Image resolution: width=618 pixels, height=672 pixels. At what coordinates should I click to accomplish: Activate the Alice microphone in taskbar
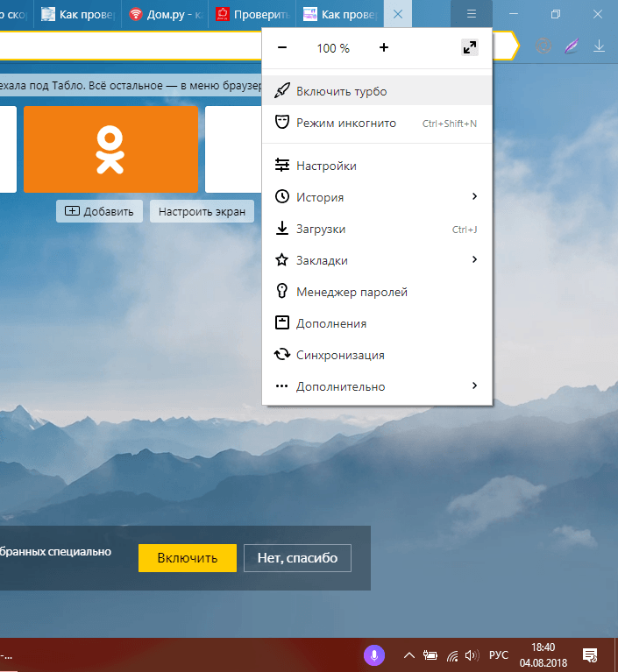pos(374,655)
